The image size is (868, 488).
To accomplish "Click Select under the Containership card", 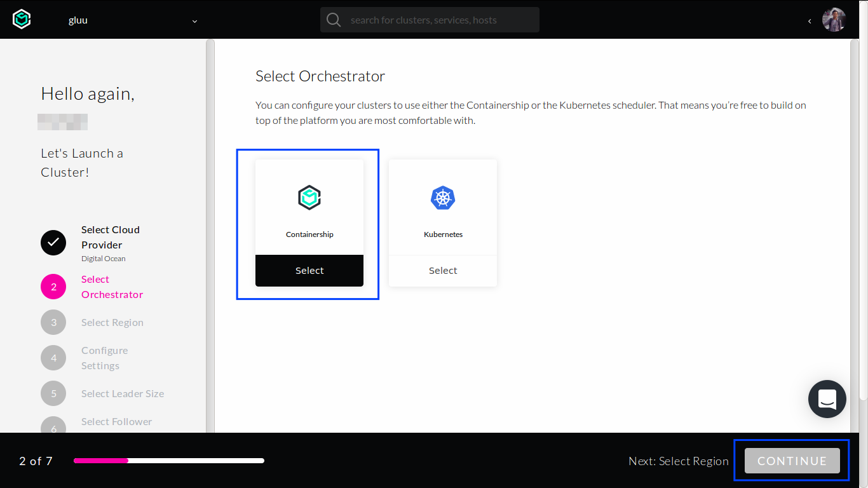I will tap(309, 270).
